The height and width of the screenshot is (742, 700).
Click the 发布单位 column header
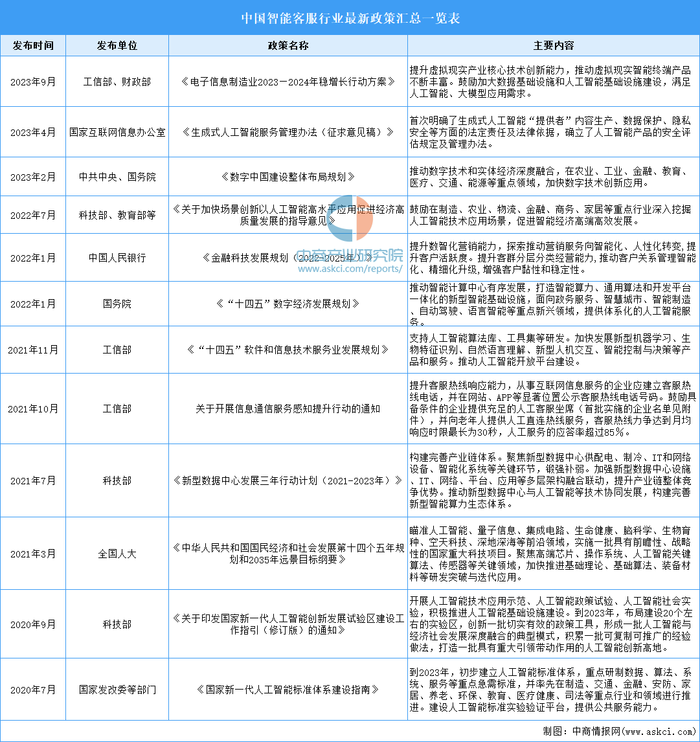pyautogui.click(x=117, y=45)
